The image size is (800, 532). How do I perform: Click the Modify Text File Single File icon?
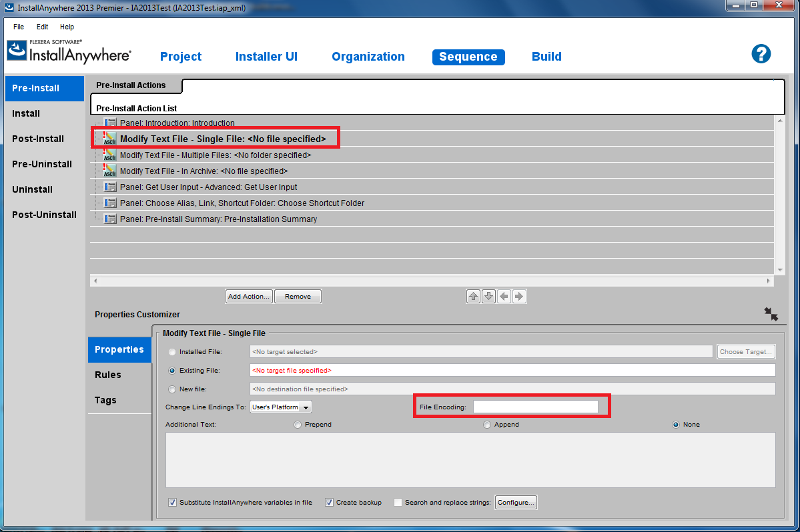tap(109, 139)
